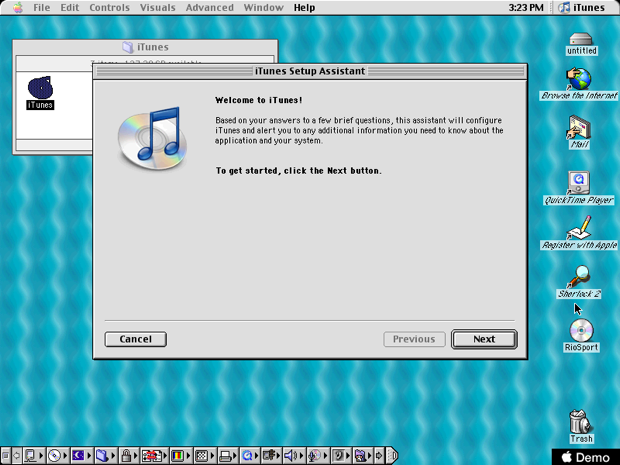
Task: Open the Energy Saver moon module
Action: pos(81,456)
